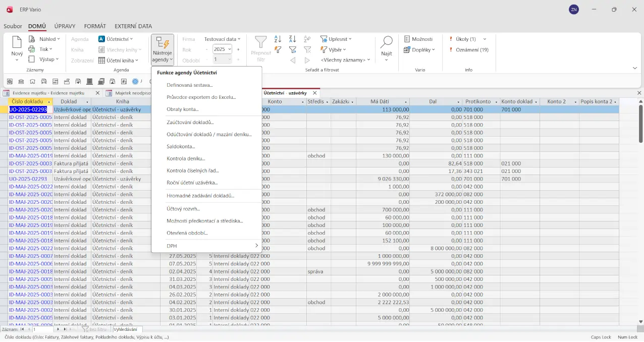Click the Nový (new record) icon
This screenshot has width=644, height=342.
(17, 46)
